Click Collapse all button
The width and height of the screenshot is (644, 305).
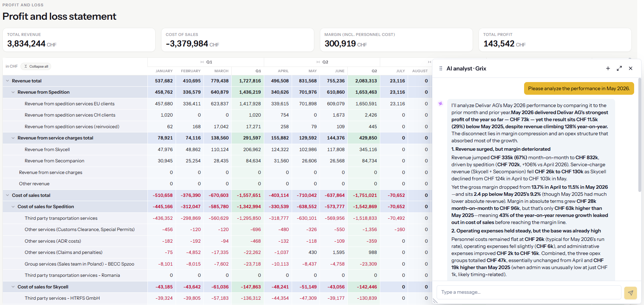(x=36, y=66)
